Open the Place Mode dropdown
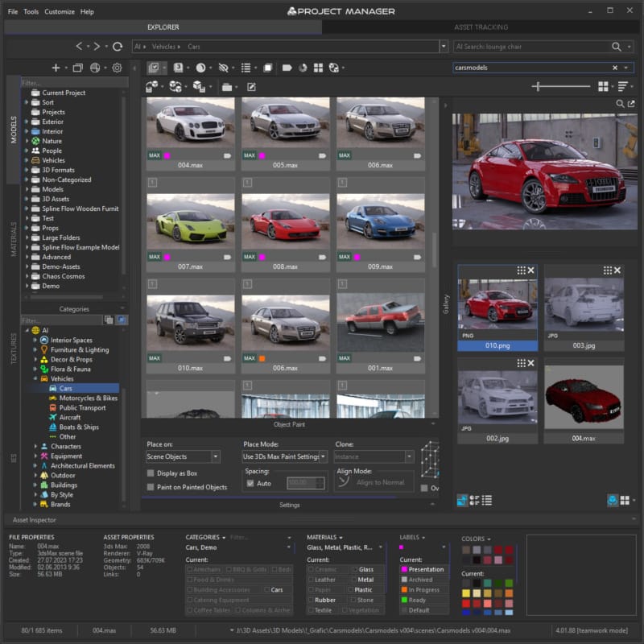 (x=324, y=456)
